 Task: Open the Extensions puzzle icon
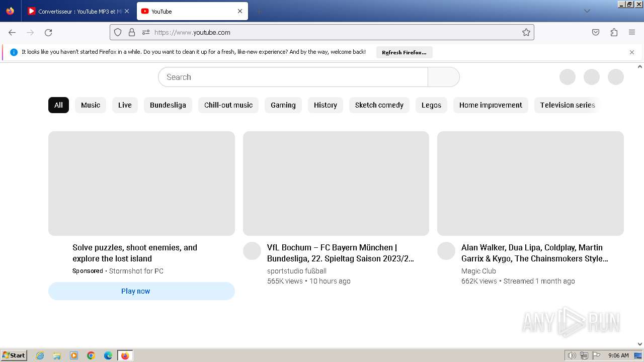pos(614,32)
